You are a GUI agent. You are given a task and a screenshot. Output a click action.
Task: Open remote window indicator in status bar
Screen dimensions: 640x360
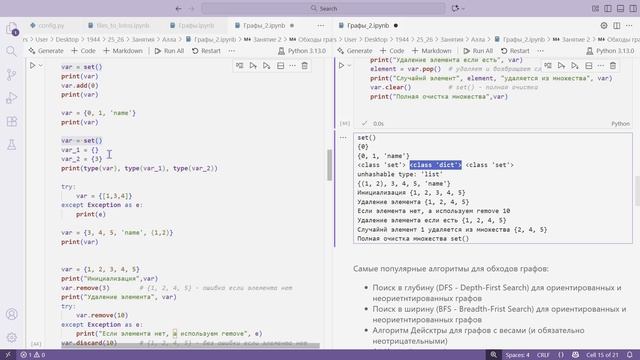[8, 355]
